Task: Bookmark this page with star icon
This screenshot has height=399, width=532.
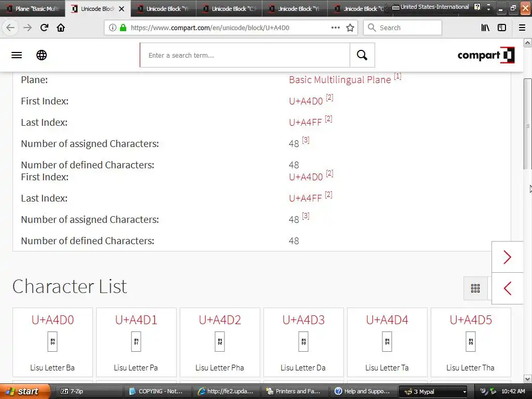Action: click(350, 28)
